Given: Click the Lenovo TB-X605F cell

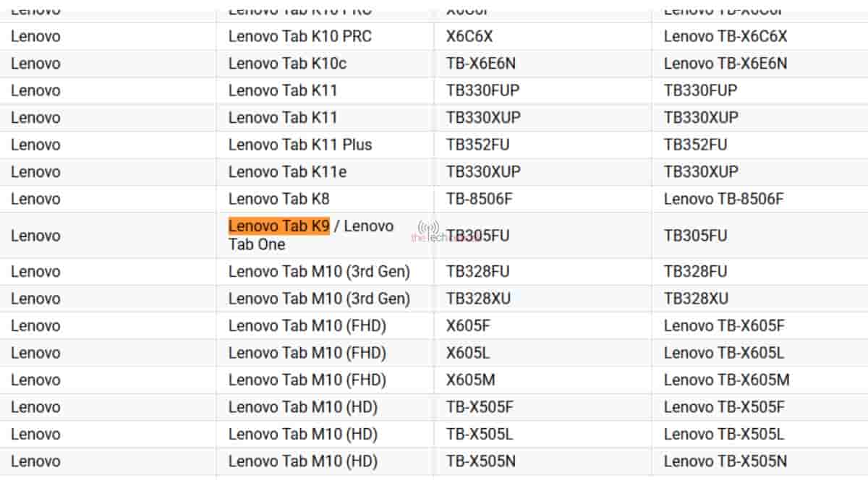Looking at the screenshot, I should (724, 326).
